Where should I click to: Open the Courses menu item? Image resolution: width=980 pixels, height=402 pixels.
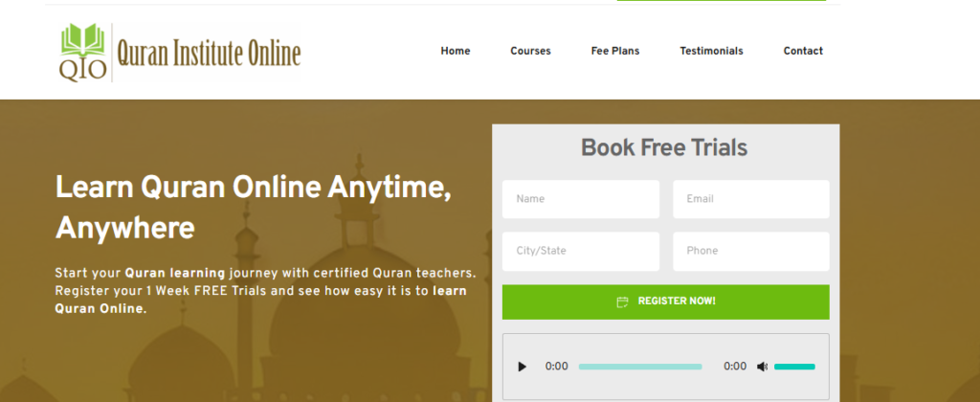[x=530, y=52]
